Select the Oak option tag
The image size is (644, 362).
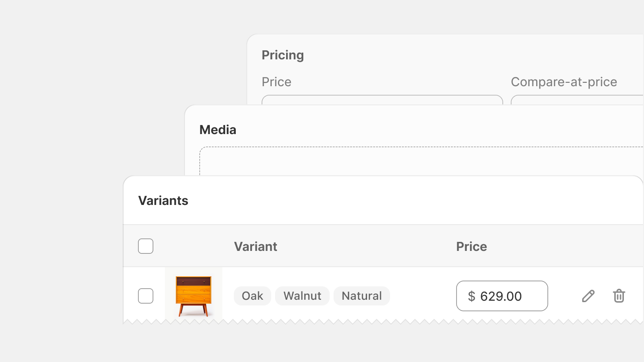[x=253, y=296]
